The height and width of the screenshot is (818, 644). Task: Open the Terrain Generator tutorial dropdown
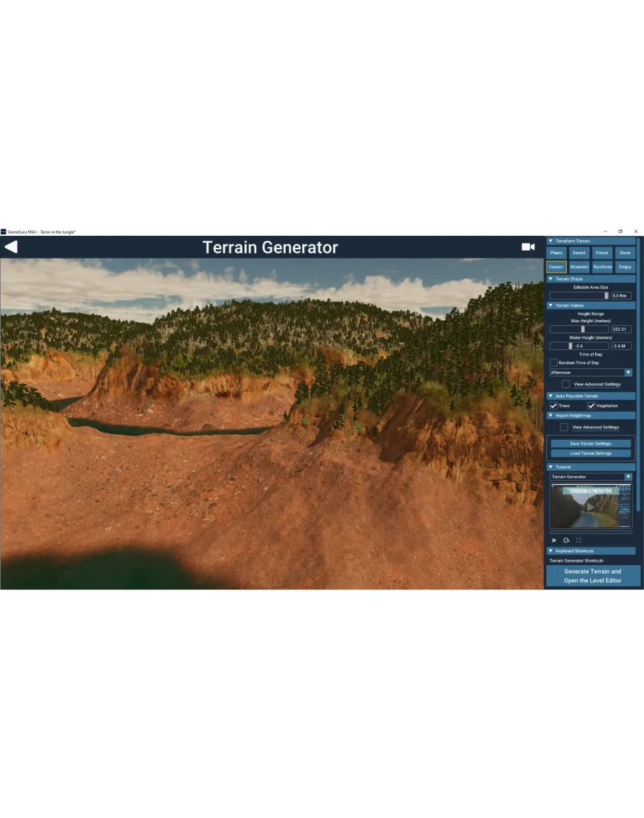tap(591, 477)
